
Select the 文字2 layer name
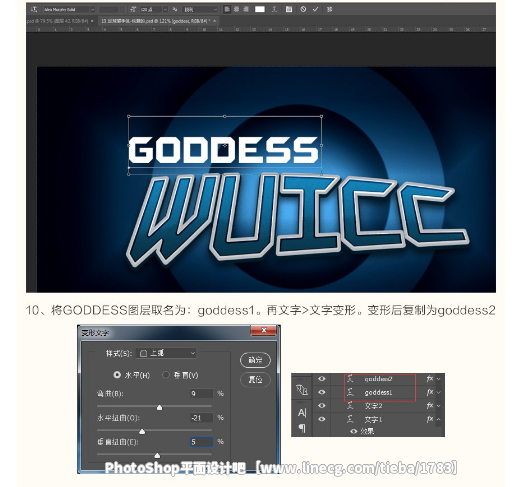point(373,406)
